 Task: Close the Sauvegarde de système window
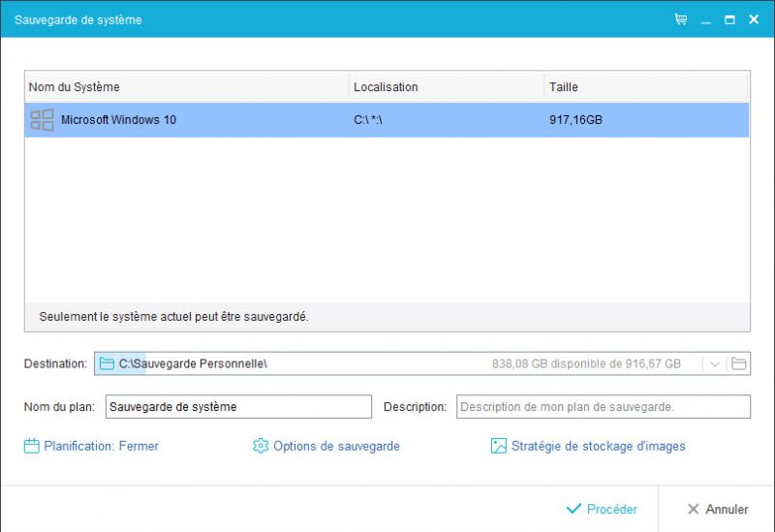754,19
